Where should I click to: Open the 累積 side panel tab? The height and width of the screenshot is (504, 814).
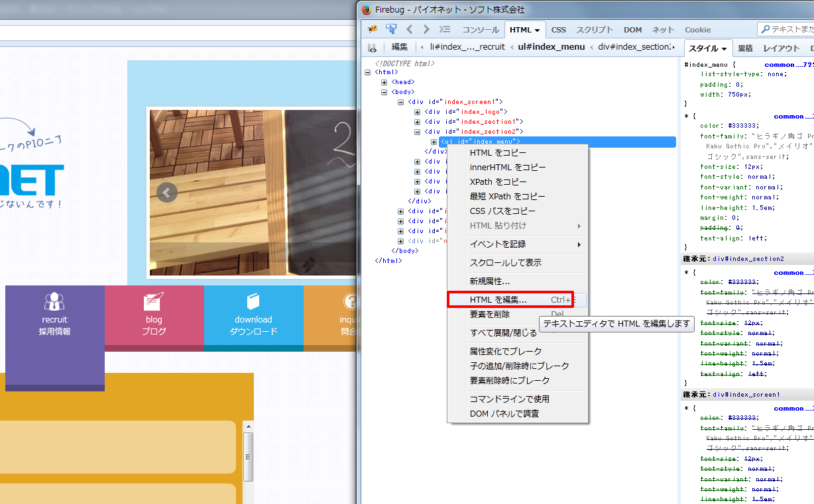tap(745, 48)
